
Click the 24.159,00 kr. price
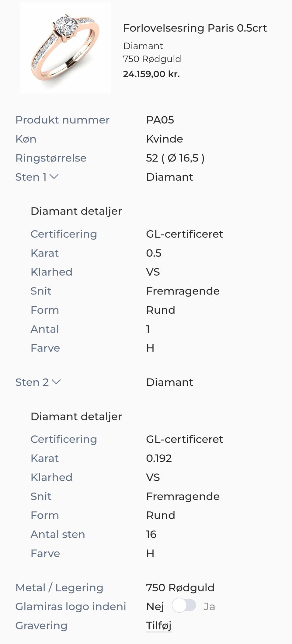(x=151, y=74)
